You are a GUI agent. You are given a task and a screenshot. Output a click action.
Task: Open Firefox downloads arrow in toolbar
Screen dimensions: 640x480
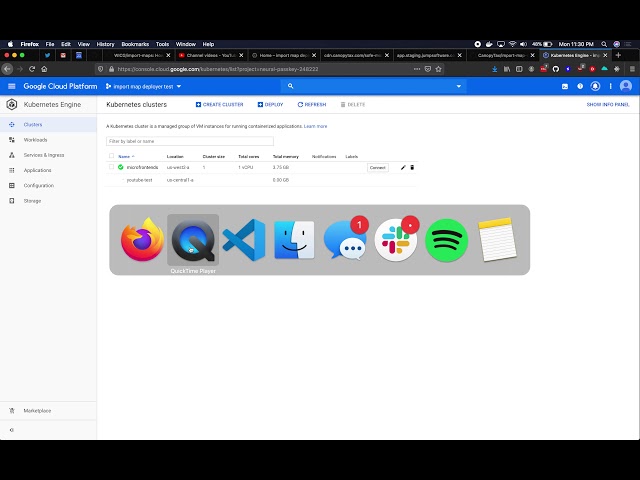(x=494, y=69)
